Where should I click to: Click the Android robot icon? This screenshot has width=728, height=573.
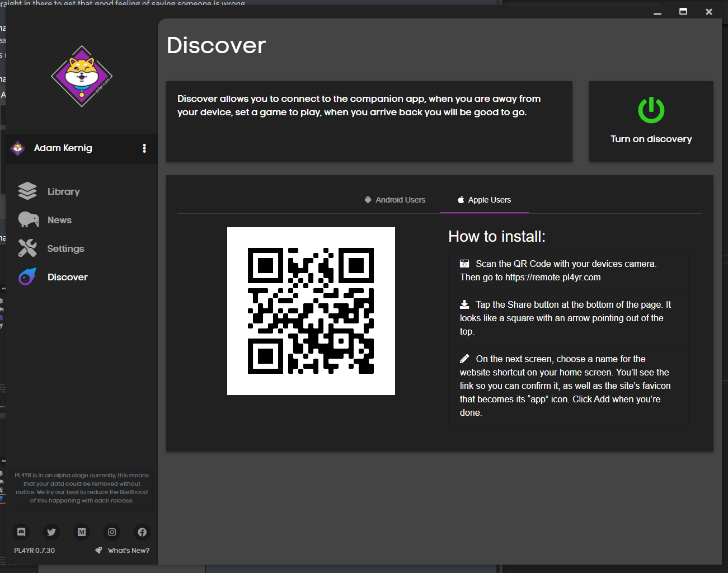[x=368, y=200]
